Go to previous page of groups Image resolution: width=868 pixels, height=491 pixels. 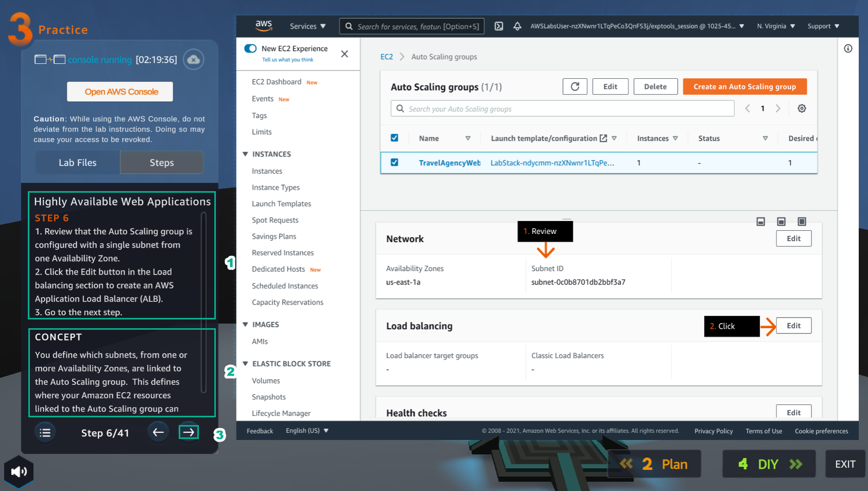pyautogui.click(x=747, y=108)
